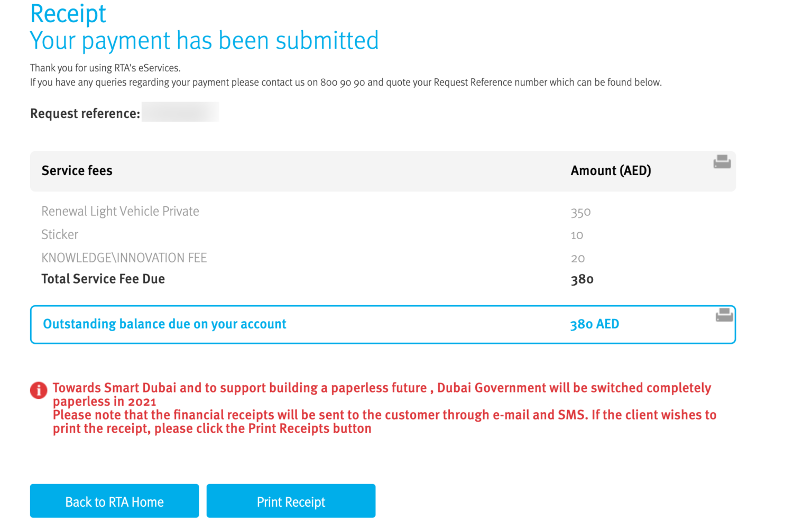
Task: Click the red paperless Smart Dubai notice
Action: tap(384, 408)
